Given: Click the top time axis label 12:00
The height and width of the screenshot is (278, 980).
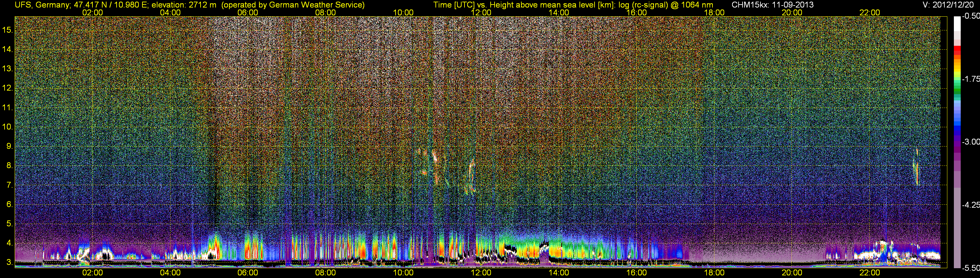Looking at the screenshot, I should tap(481, 12).
